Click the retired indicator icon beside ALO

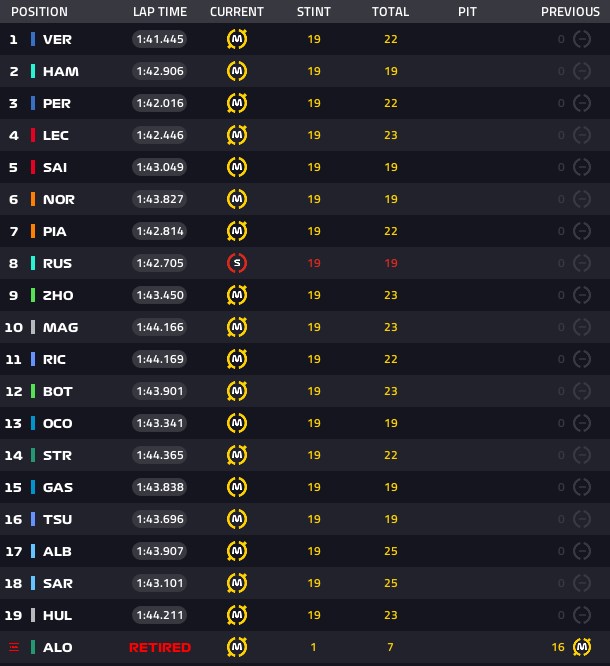coord(14,647)
